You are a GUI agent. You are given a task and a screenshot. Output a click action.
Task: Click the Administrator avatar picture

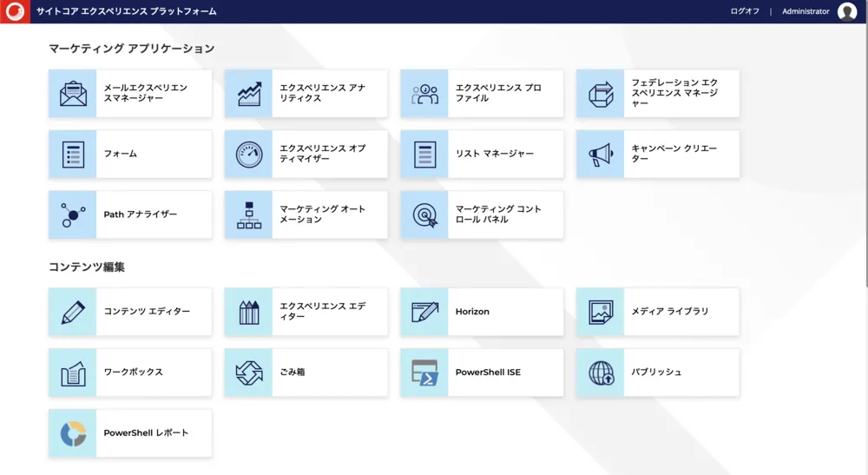tap(847, 11)
